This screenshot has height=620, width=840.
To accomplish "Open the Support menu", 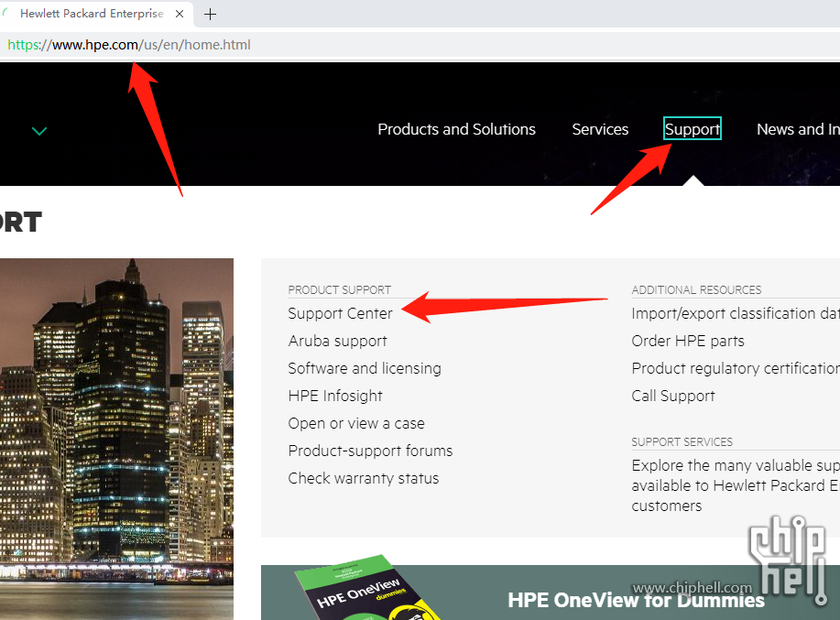I will pyautogui.click(x=693, y=128).
